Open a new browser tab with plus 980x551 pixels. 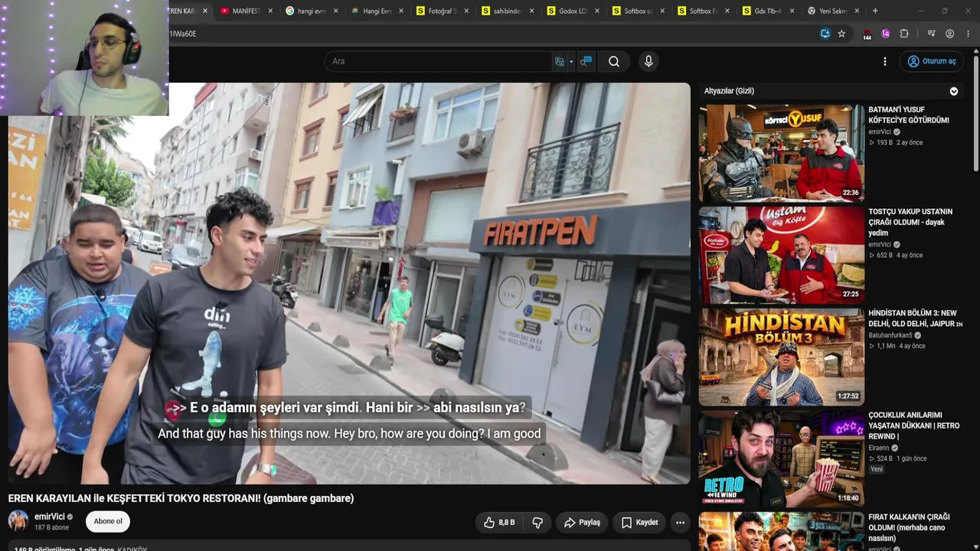coord(875,11)
